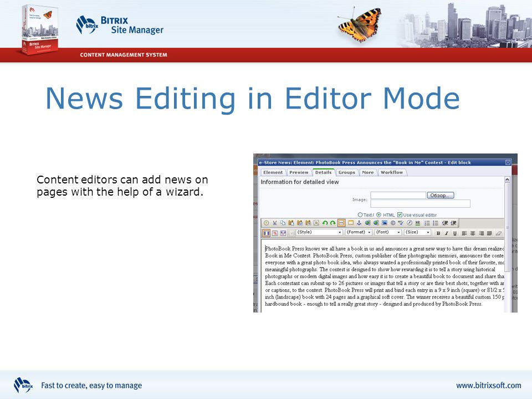Toggle Underline formatting button
Viewport: 532px width, 399px height.
(455, 233)
